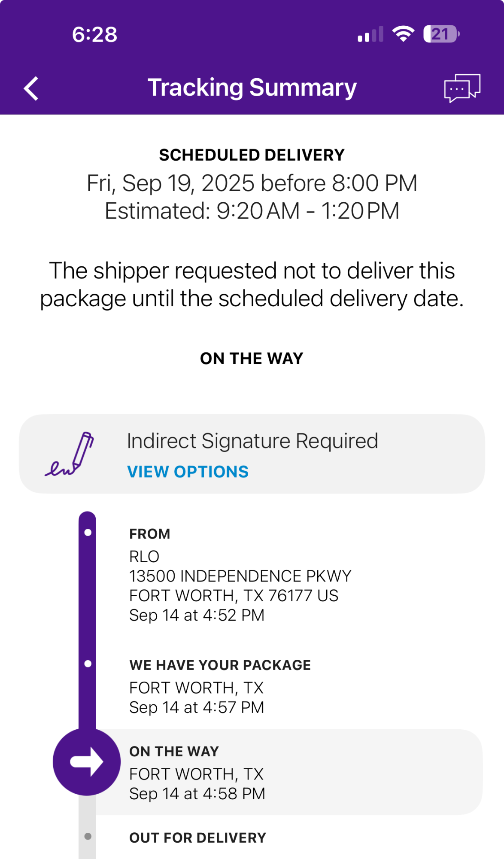Select the Out For Delivery gray dot
This screenshot has height=859, width=504.
click(x=88, y=836)
